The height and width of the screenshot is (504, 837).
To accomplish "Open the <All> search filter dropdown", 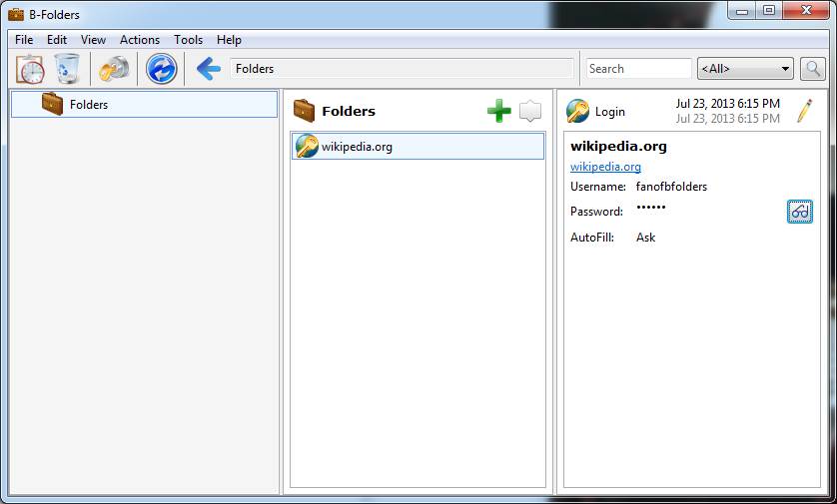I will pos(745,69).
